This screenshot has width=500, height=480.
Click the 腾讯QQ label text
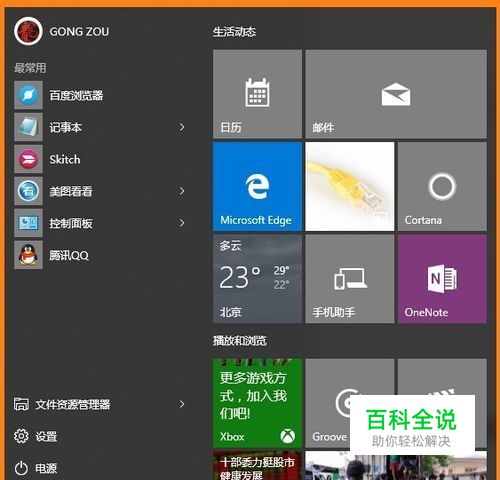[x=69, y=255]
